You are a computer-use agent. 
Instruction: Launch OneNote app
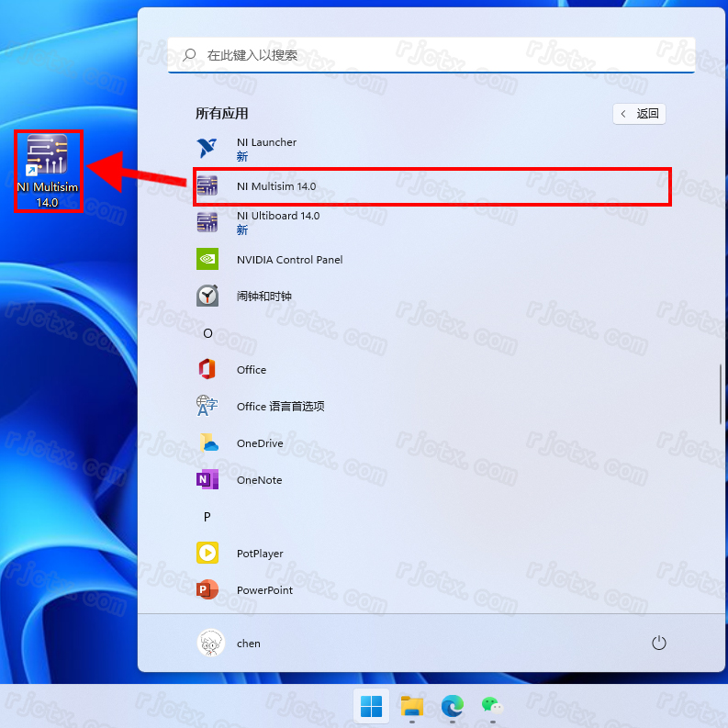point(259,480)
